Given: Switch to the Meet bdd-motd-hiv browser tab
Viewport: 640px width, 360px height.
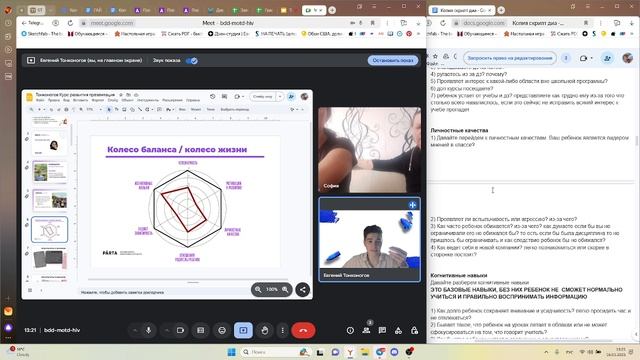Looking at the screenshot, I should (x=314, y=10).
